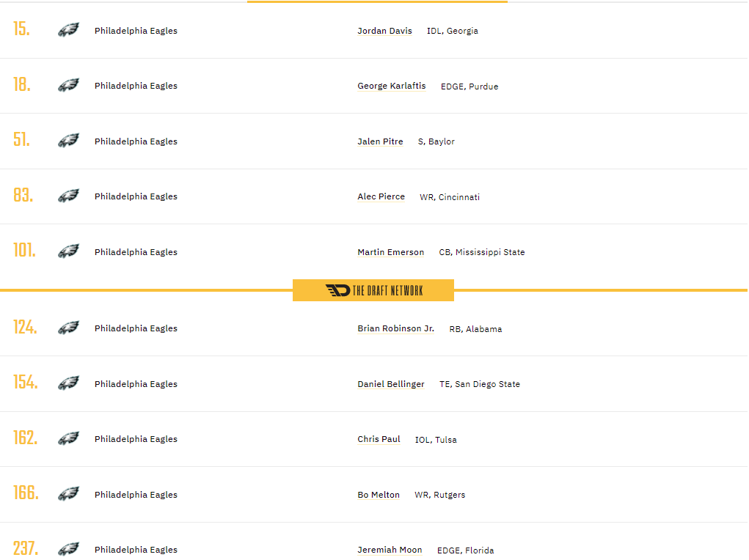This screenshot has width=749, height=560.
Task: Click the Eagles logo beside pick 83
Action: click(x=68, y=196)
